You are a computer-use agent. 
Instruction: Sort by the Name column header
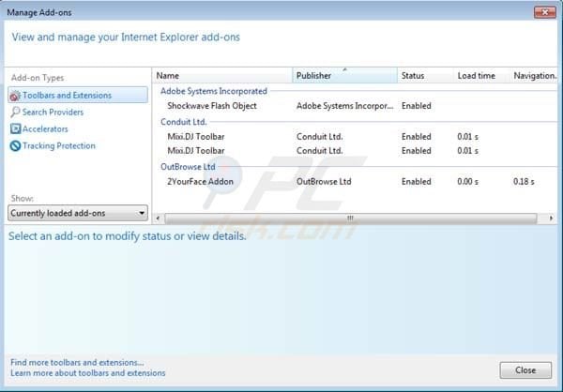pos(222,76)
